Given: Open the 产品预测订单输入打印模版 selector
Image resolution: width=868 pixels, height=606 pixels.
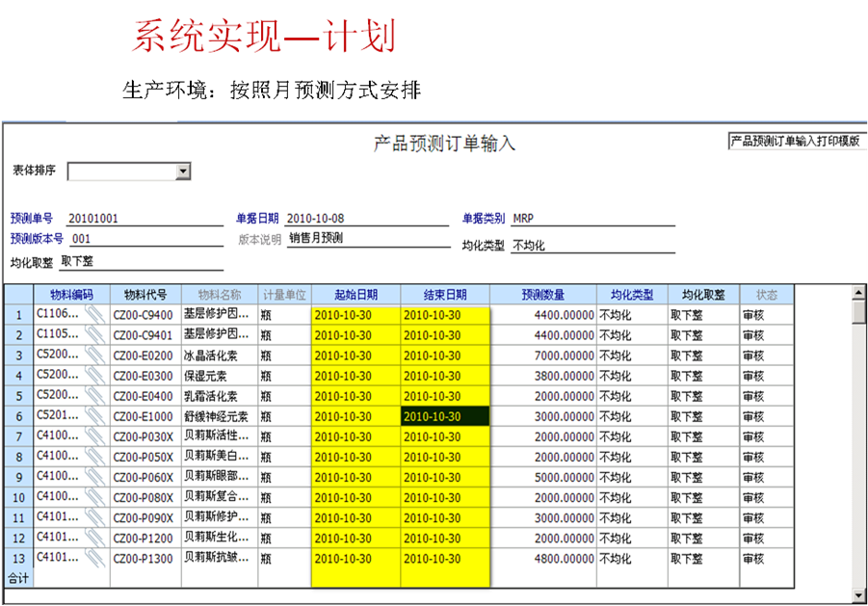Looking at the screenshot, I should click(797, 142).
